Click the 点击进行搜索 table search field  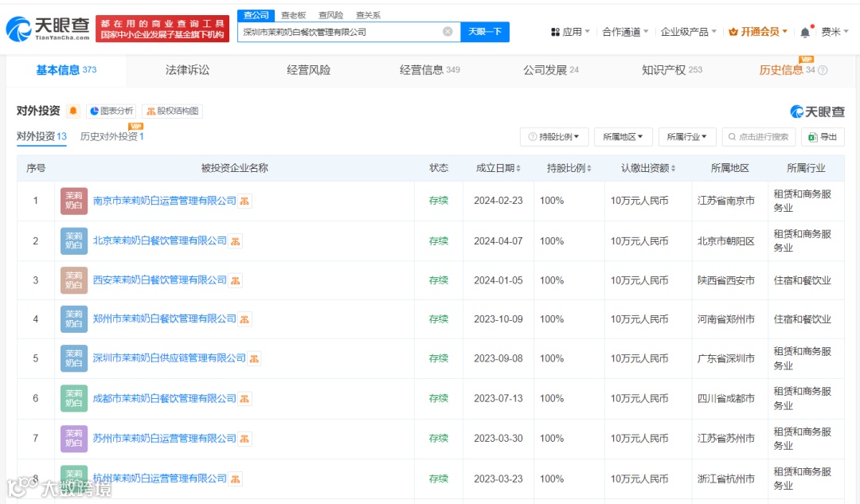point(759,137)
